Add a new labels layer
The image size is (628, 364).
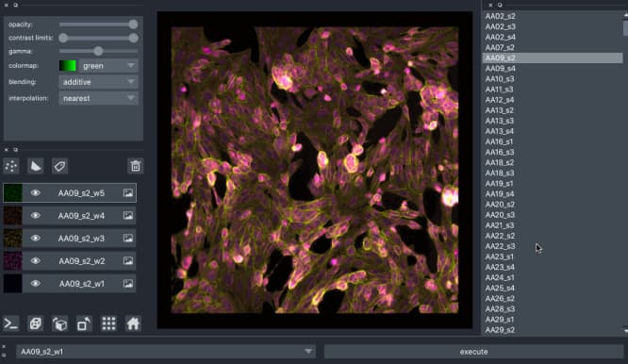[59, 166]
